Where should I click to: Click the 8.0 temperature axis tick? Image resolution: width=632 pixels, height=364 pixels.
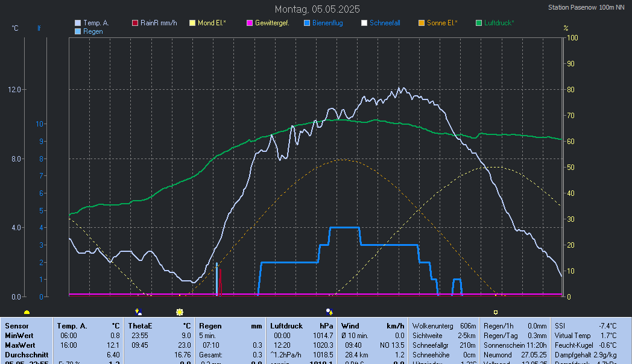coord(16,158)
